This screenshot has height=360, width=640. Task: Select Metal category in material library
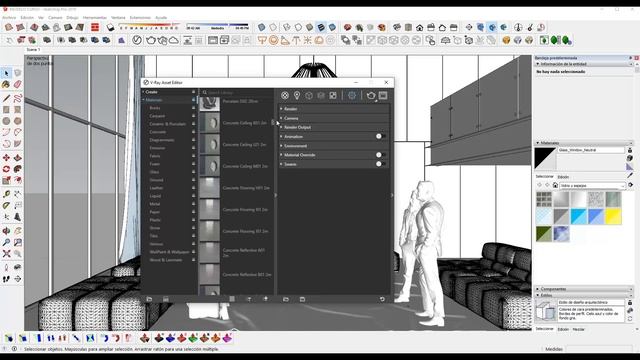point(155,204)
